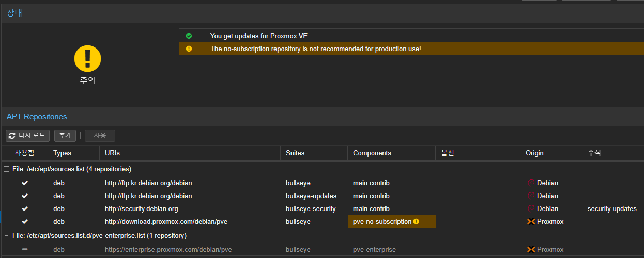
Task: Click the 추가 add button
Action: (65, 136)
